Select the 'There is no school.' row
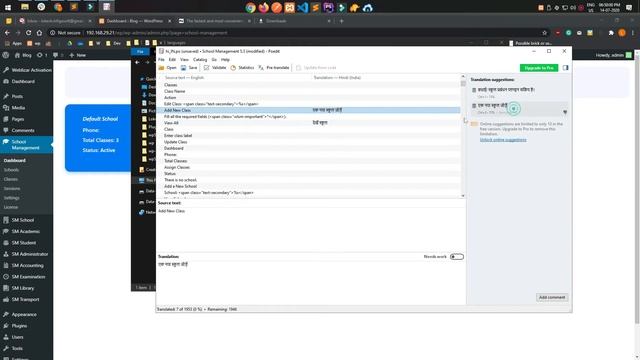The width and height of the screenshot is (640, 360). click(310, 180)
